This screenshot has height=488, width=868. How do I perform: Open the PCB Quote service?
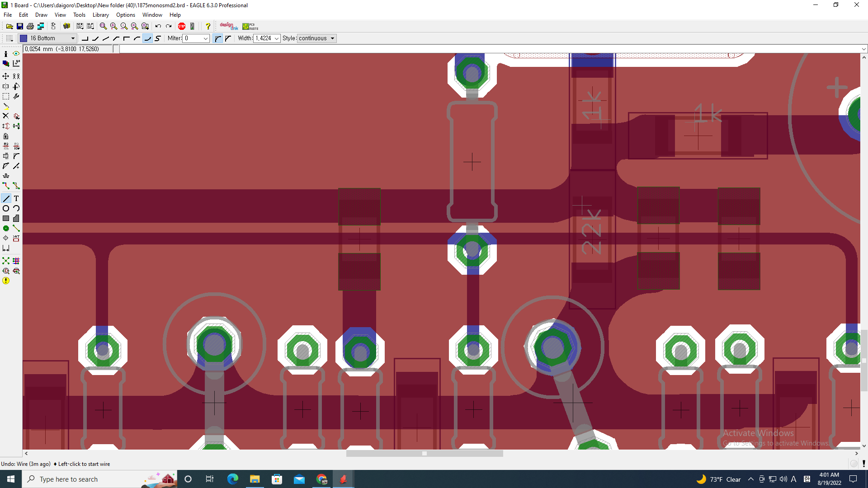click(x=250, y=26)
